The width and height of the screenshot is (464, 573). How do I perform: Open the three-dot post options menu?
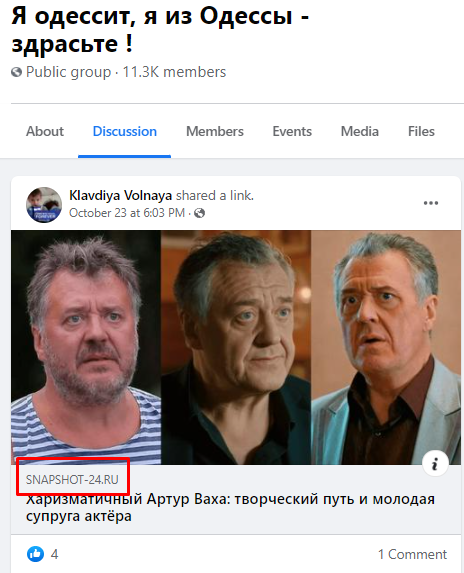pyautogui.click(x=430, y=203)
